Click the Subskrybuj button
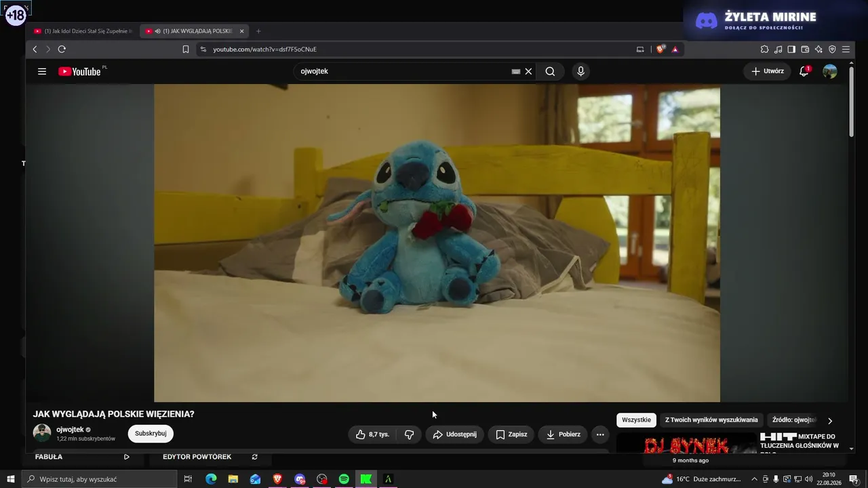The height and width of the screenshot is (488, 868). pos(151,434)
